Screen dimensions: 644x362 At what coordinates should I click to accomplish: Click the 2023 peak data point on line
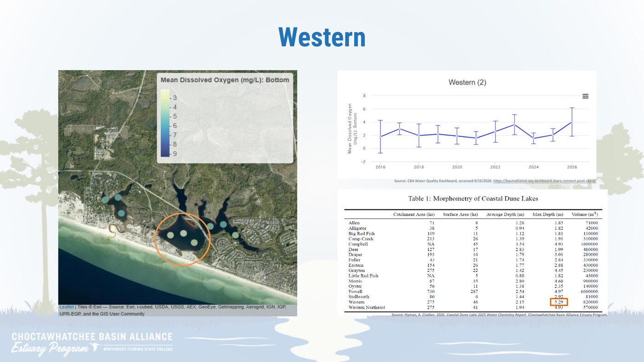tap(514, 124)
